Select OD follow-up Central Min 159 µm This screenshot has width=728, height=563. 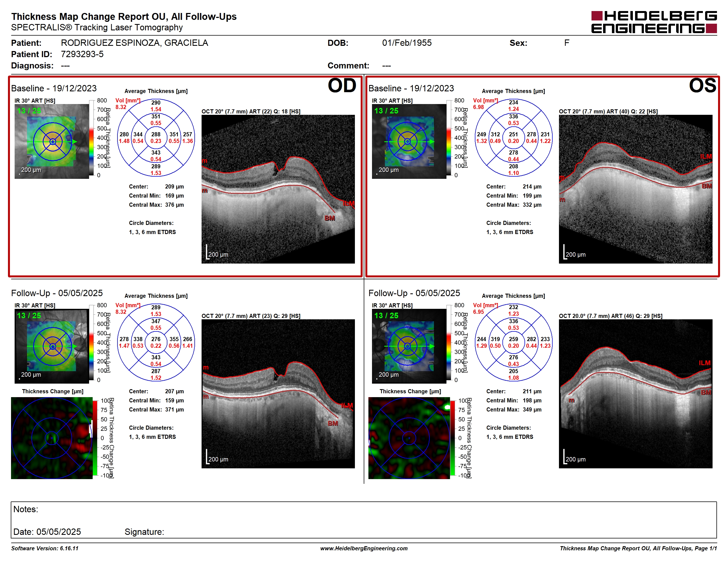[x=174, y=400]
